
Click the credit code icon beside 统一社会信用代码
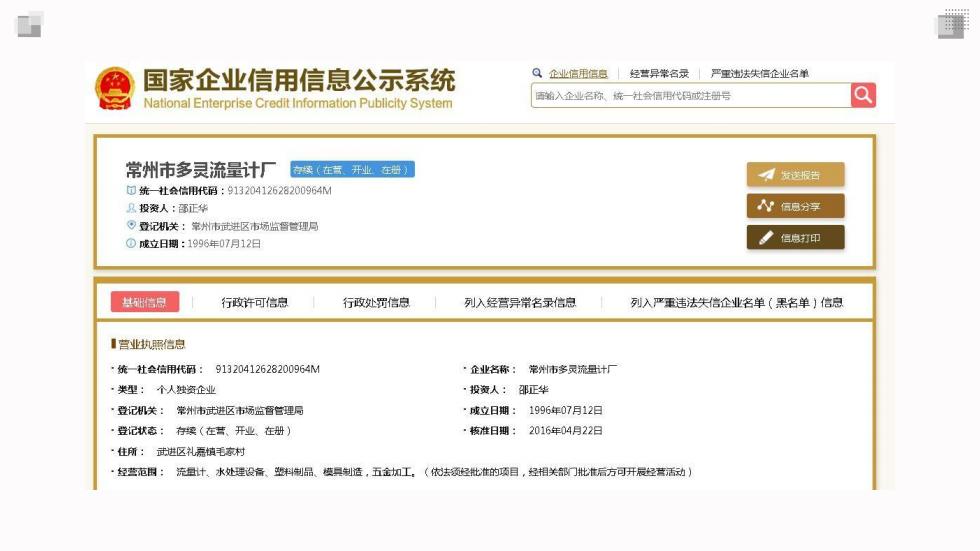tap(131, 191)
